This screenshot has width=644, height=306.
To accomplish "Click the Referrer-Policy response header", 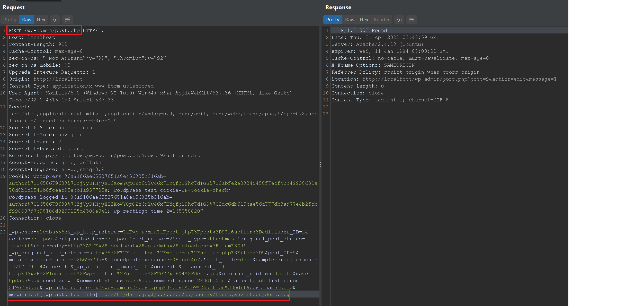I will (405, 72).
